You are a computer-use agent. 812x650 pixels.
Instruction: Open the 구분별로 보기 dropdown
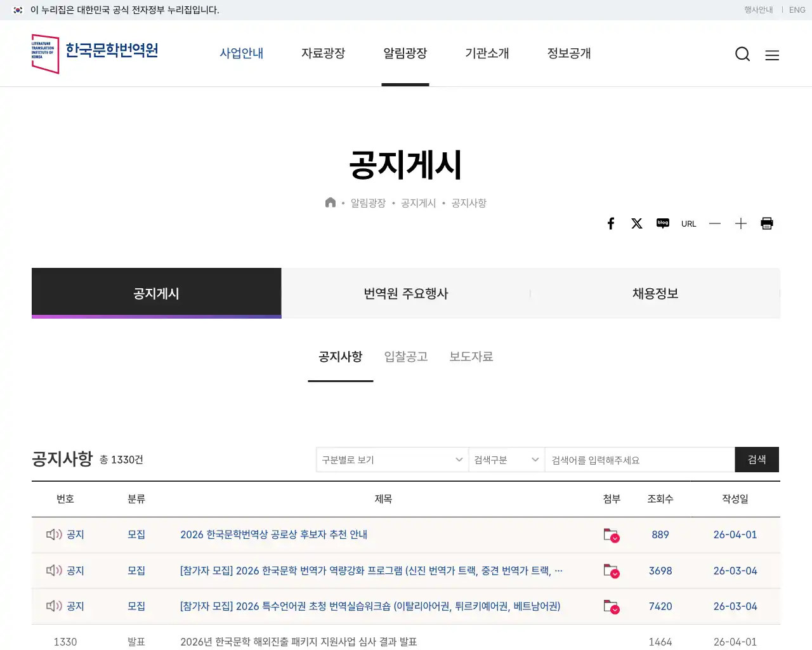(391, 460)
